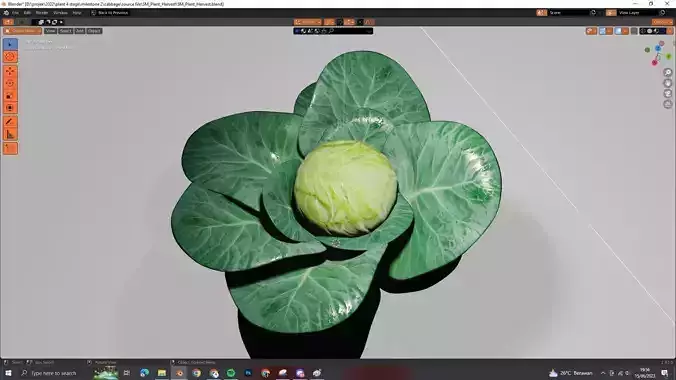Toggle snapping magnet

point(340,22)
